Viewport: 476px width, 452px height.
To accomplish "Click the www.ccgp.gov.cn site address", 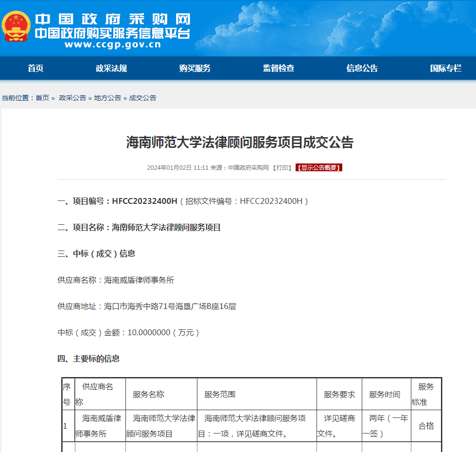I will coord(113,45).
